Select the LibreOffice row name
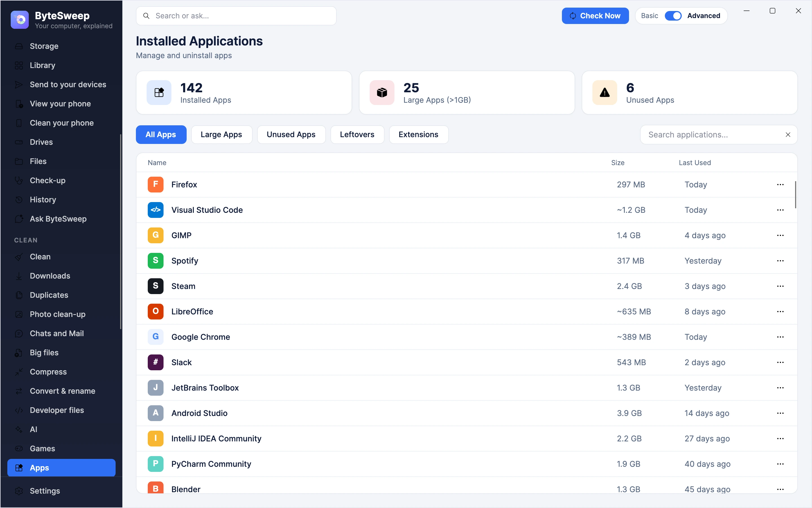 click(x=192, y=312)
